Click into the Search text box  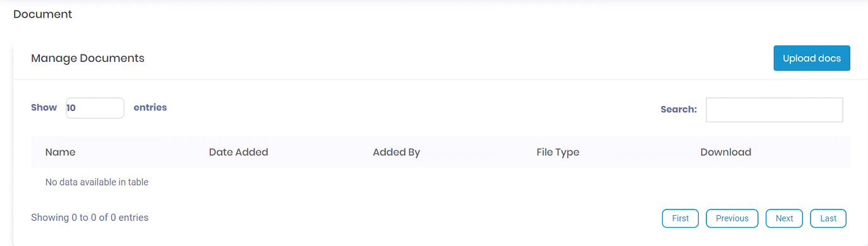[774, 110]
